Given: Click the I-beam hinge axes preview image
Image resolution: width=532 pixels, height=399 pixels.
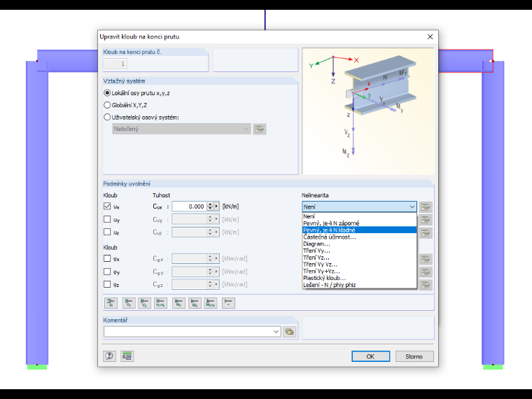Looking at the screenshot, I should (368, 111).
